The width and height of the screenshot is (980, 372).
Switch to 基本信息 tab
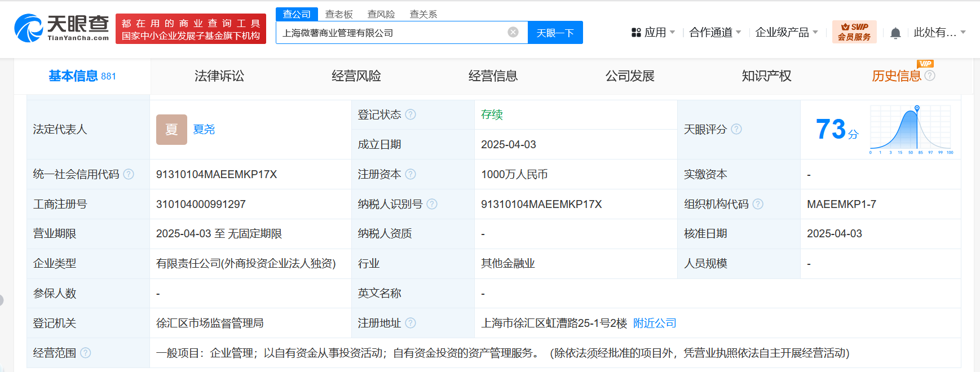pyautogui.click(x=82, y=76)
